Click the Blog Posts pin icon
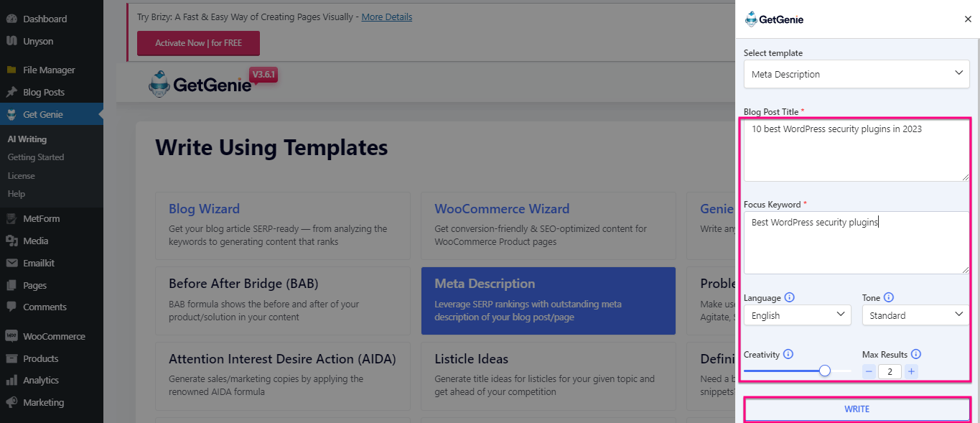The width and height of the screenshot is (980, 423). [11, 92]
